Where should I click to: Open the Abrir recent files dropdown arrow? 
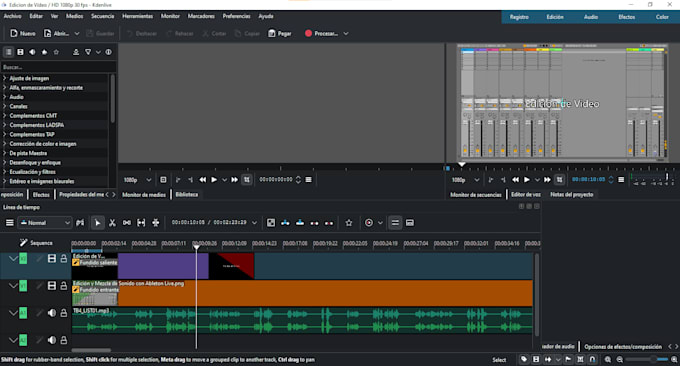coord(77,33)
